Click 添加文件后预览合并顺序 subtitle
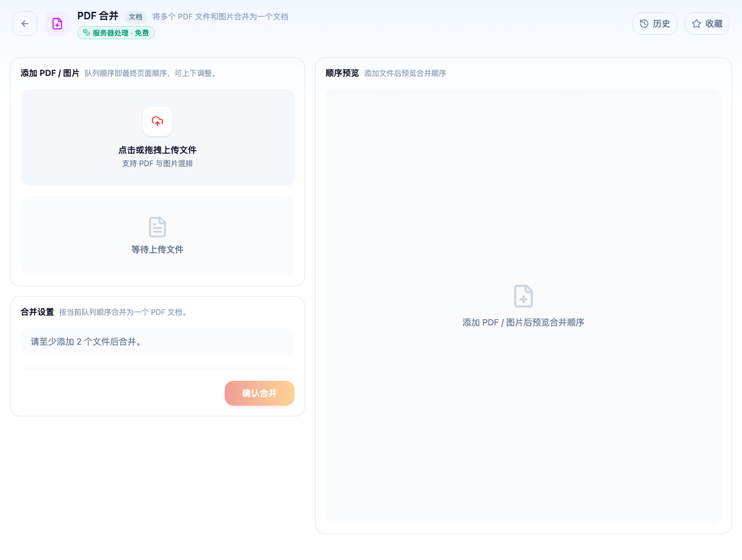The height and width of the screenshot is (560, 742). 405,73
